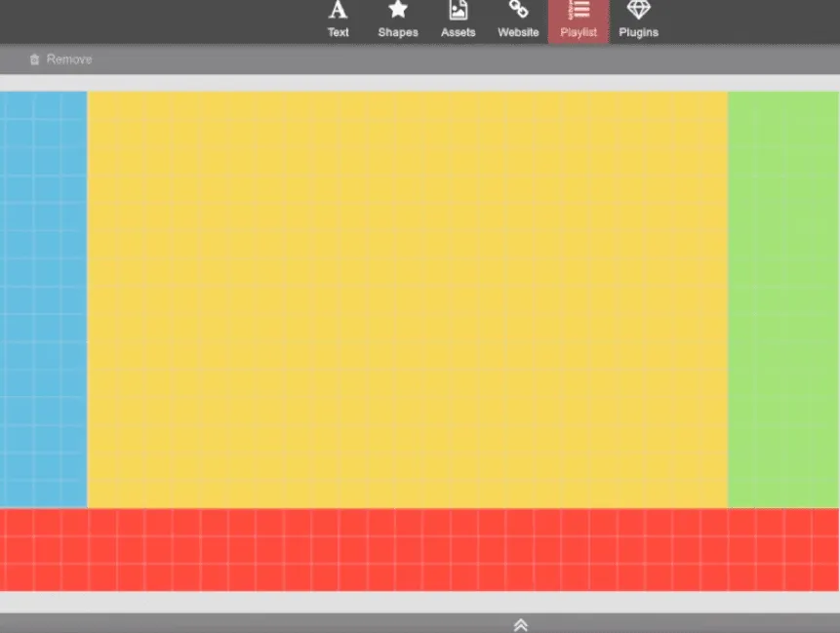Expand the bottom panel with double chevron

[x=521, y=625]
